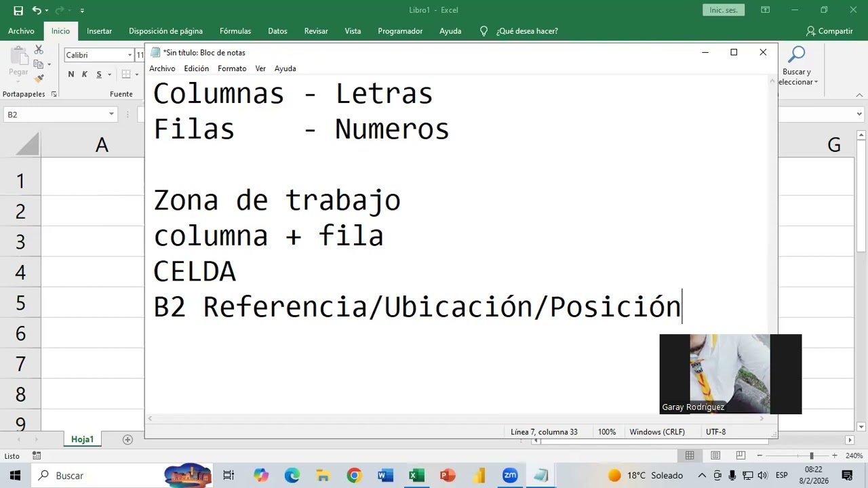
Task: Open the Notepad Ayuda menu
Action: point(285,68)
